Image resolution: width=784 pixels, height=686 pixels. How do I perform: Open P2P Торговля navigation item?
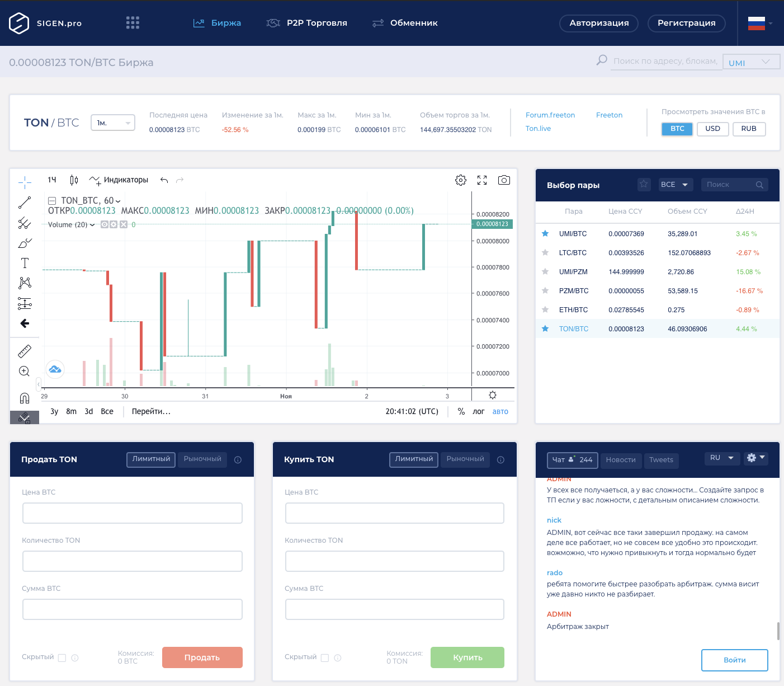pyautogui.click(x=306, y=23)
